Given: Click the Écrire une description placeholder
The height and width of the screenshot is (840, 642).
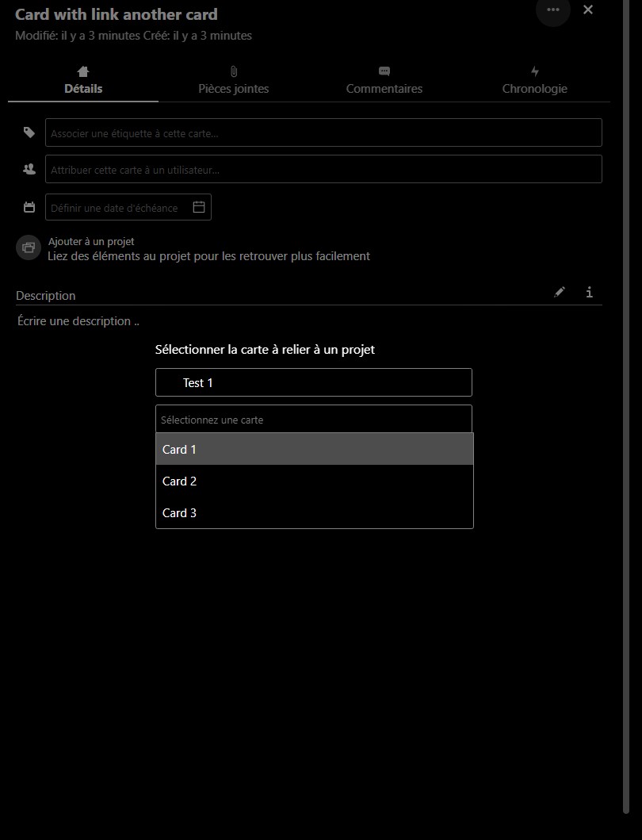Looking at the screenshot, I should click(78, 321).
